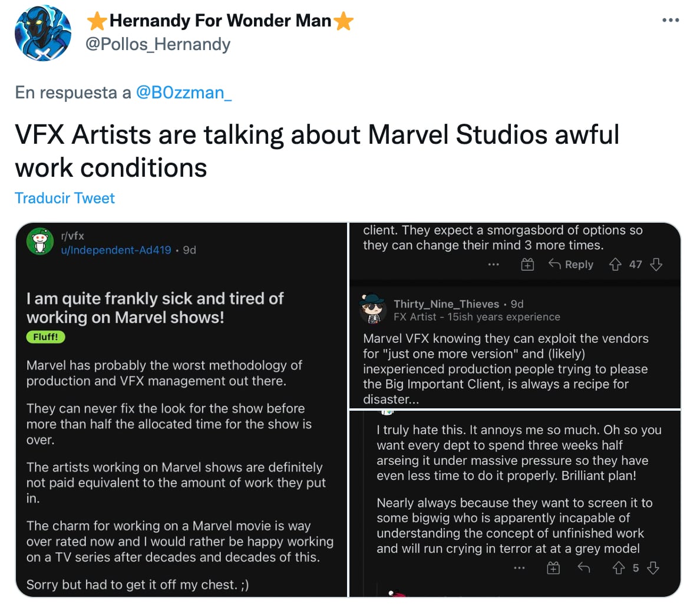Click the Traducir Tweet link
Image resolution: width=700 pixels, height=614 pixels.
point(64,198)
